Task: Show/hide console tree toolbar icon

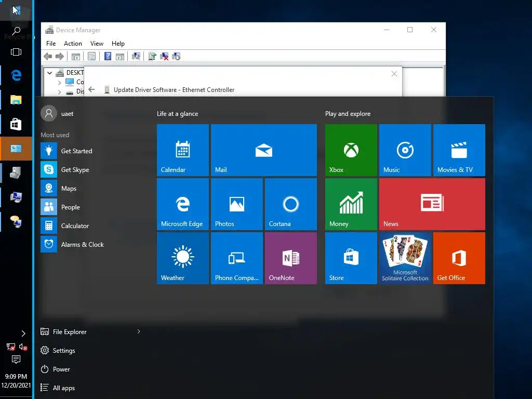Action: (x=76, y=56)
